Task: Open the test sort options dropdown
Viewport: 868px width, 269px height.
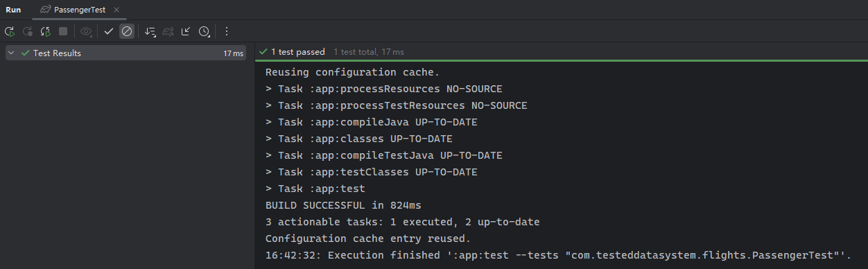Action: (x=150, y=31)
